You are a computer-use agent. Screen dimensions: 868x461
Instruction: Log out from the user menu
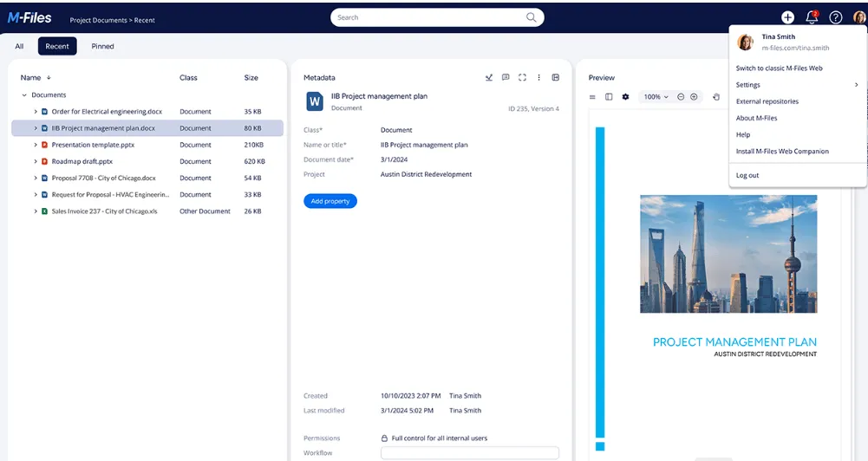click(x=747, y=175)
